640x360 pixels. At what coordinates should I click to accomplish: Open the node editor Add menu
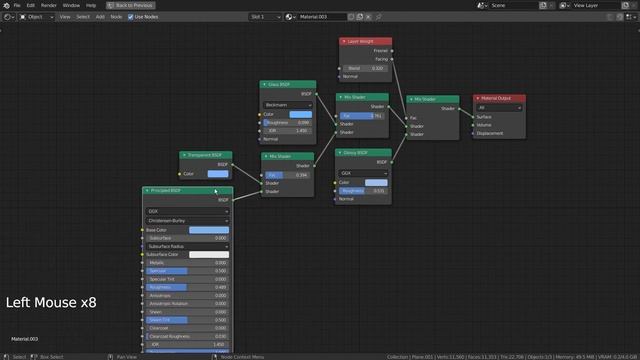click(100, 17)
